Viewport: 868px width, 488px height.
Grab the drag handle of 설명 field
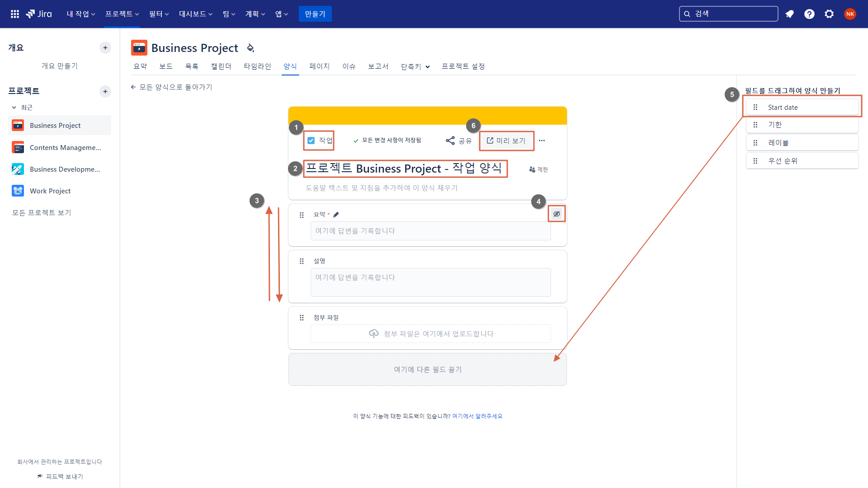(x=302, y=261)
